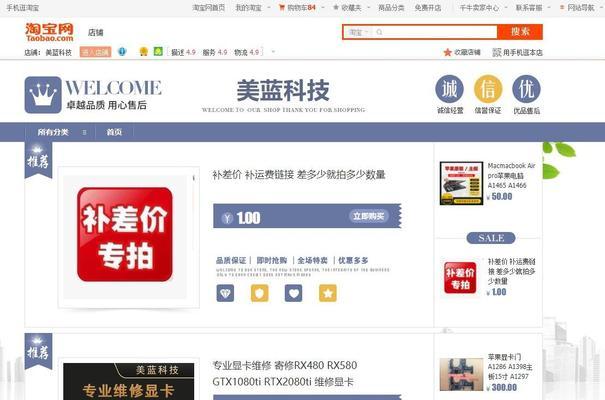Click the 网站导航 list icon
The image size is (605, 400).
(562, 7)
